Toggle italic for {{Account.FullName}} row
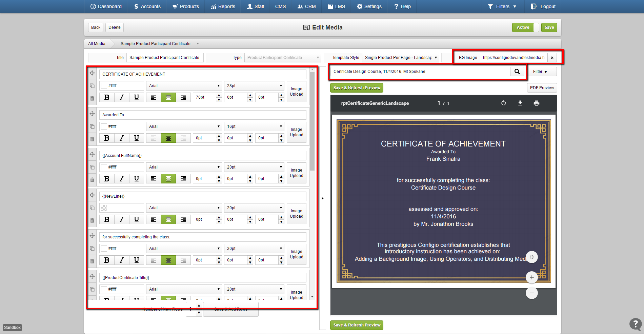 tap(122, 179)
